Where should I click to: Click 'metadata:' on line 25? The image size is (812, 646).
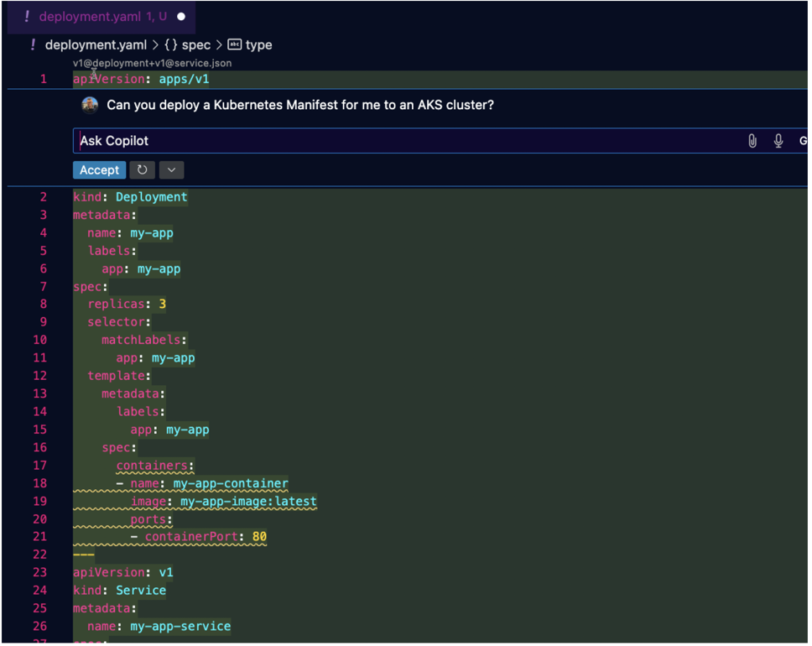click(105, 608)
